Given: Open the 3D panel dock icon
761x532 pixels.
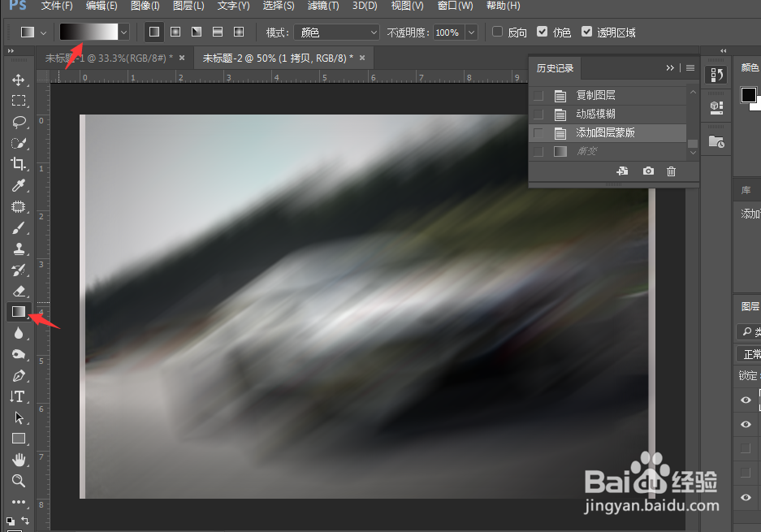Looking at the screenshot, I should (717, 106).
